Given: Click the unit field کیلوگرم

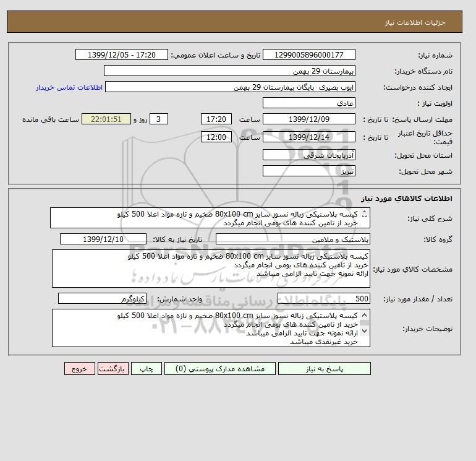Looking at the screenshot, I should pyautogui.click(x=102, y=299).
